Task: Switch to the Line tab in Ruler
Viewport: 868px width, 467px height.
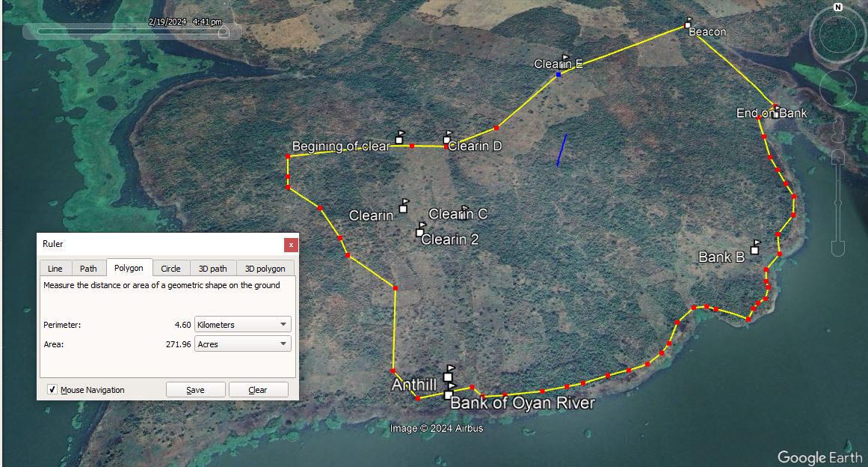Action: [x=55, y=269]
